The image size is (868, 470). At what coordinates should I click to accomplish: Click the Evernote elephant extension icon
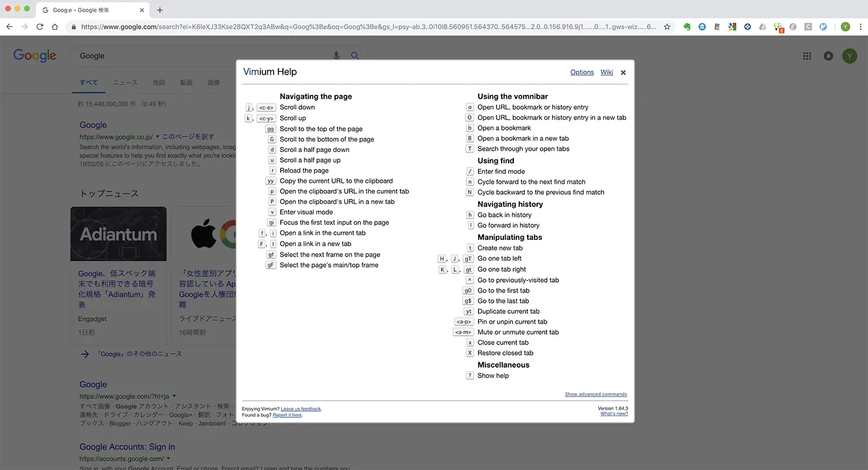click(x=687, y=27)
